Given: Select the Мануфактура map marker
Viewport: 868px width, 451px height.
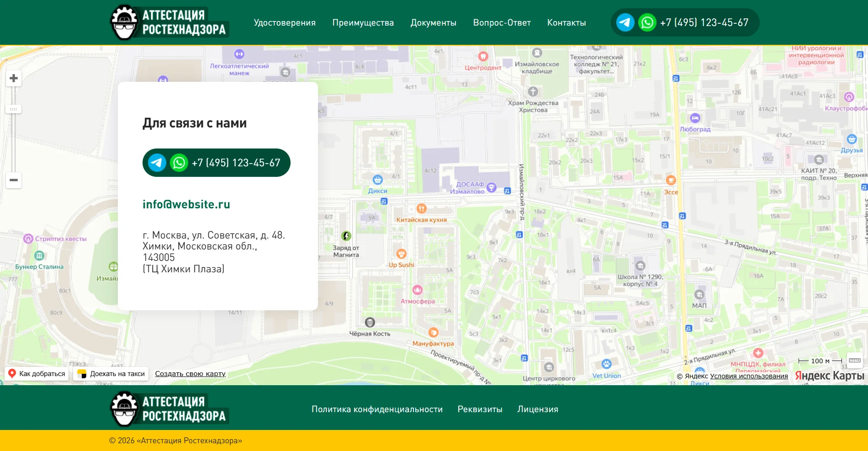Looking at the screenshot, I should tap(433, 333).
